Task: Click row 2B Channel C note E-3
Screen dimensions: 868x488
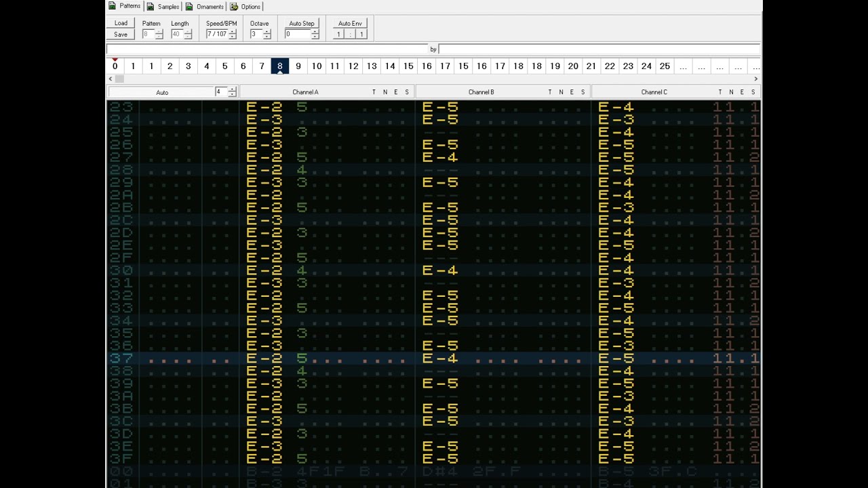Action: [616, 207]
